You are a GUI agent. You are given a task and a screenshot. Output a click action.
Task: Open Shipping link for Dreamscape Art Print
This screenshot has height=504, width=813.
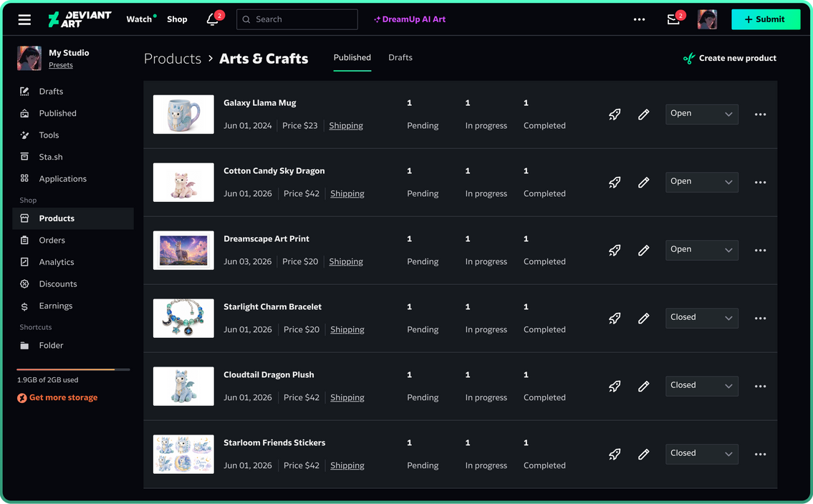click(346, 261)
